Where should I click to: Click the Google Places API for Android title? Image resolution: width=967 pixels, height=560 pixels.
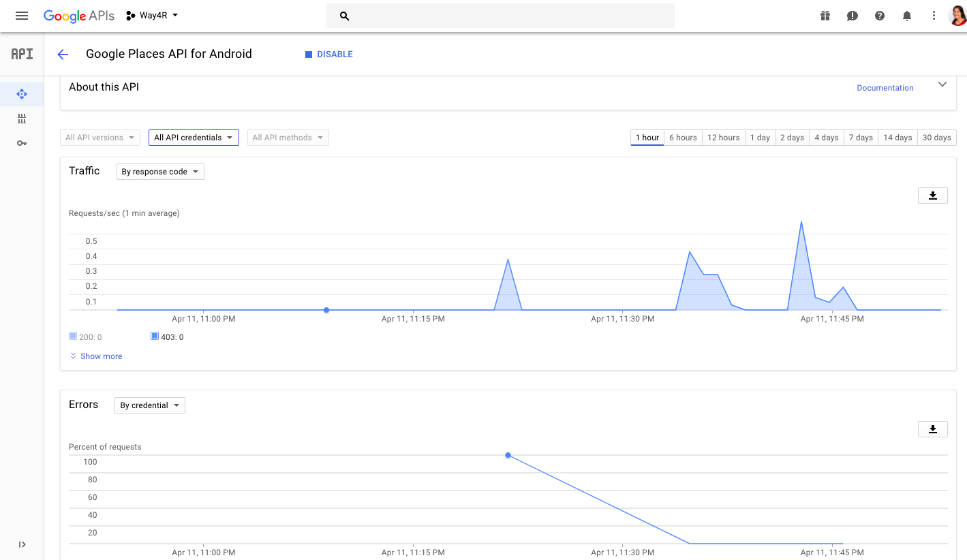tap(169, 54)
